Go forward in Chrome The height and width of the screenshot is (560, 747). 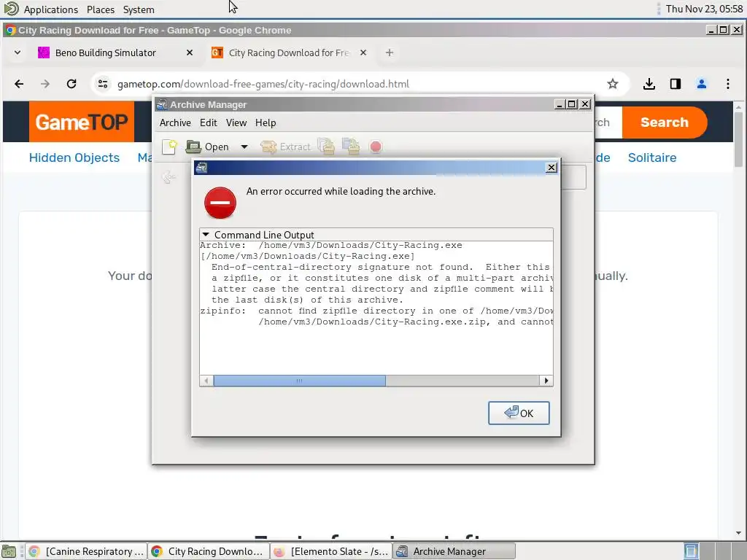45,84
